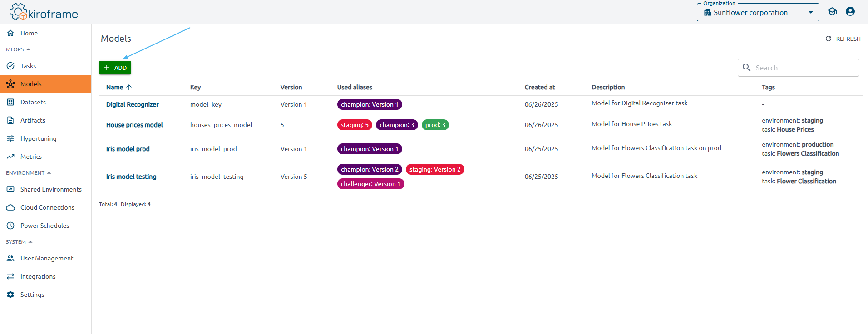Open the Artifacts sidebar item
Image resolution: width=868 pixels, height=334 pixels.
33,120
